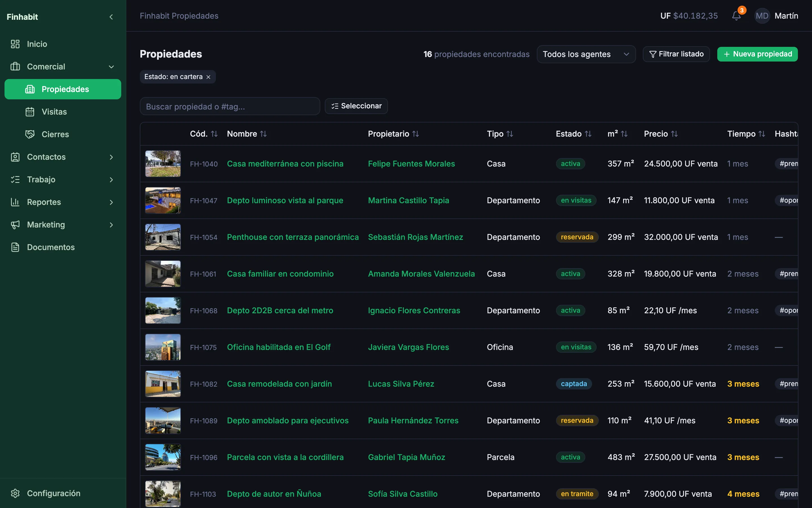
Task: Click the UF $40.182,35 value
Action: pyautogui.click(x=689, y=16)
